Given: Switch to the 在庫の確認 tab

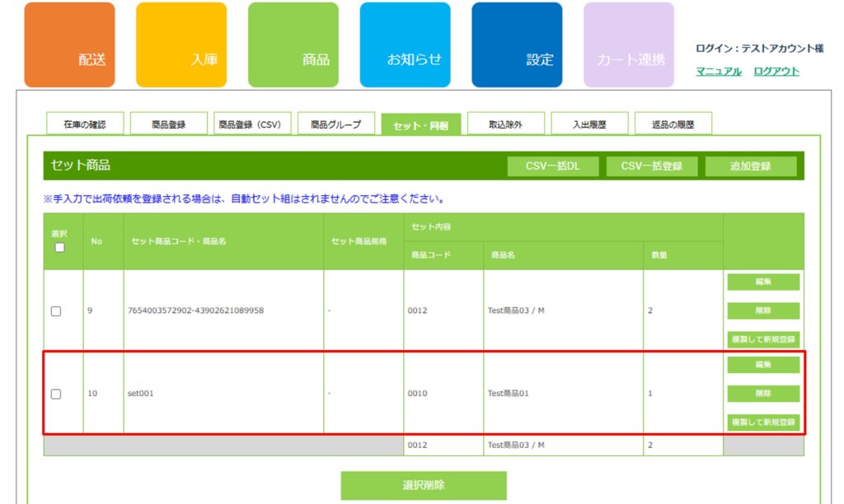Looking at the screenshot, I should [85, 124].
